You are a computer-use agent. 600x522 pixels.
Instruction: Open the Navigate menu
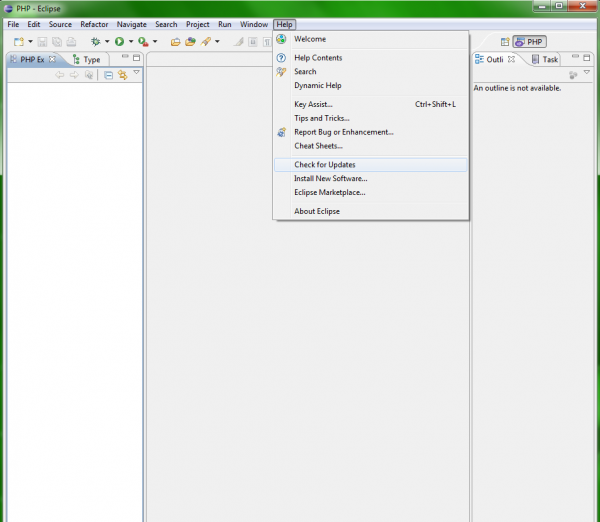(x=132, y=24)
